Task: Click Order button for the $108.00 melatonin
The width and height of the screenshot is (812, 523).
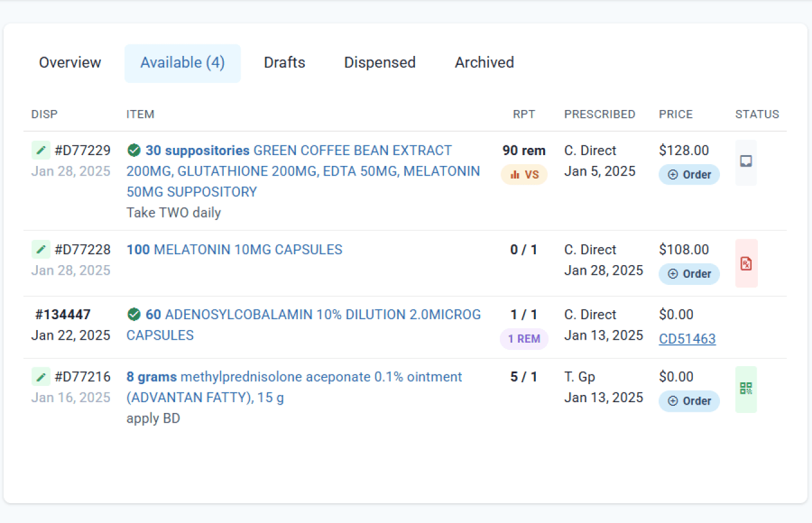Action: coord(689,274)
